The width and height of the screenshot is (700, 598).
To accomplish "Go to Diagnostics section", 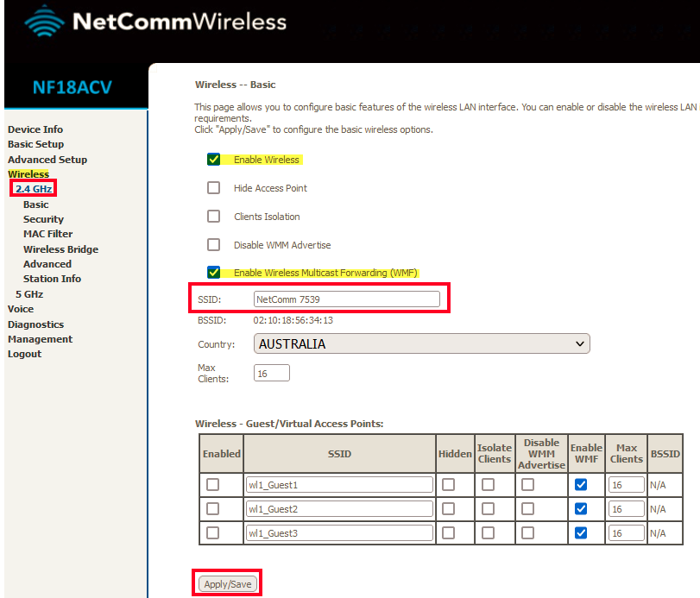I will click(x=35, y=324).
